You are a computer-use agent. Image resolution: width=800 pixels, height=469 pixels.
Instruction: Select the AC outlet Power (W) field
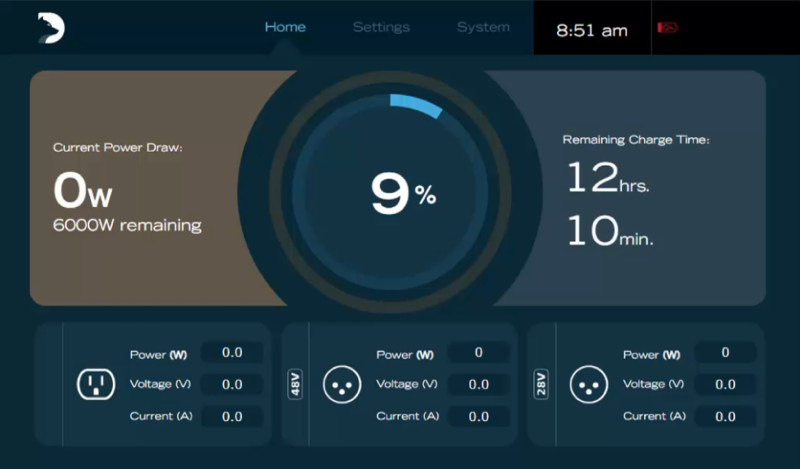[x=232, y=352]
